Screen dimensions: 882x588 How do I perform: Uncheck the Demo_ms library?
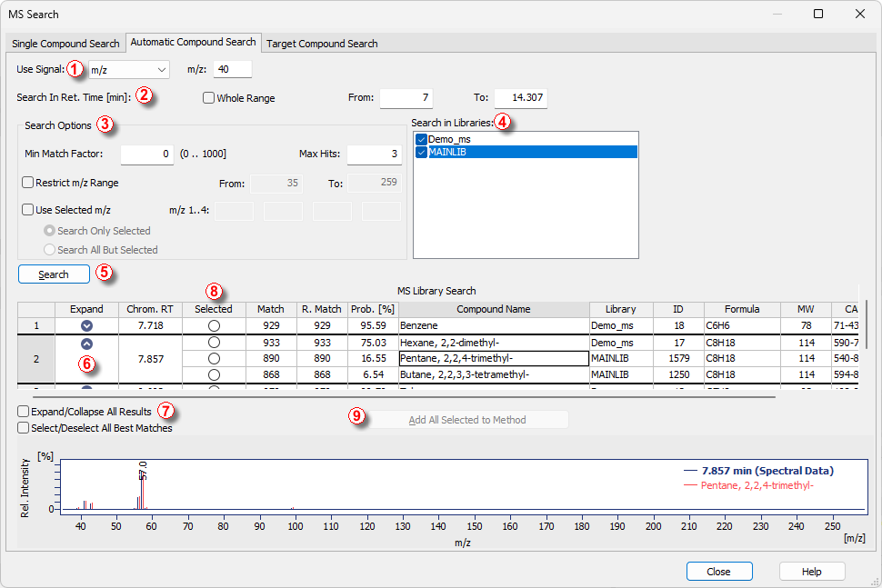click(x=421, y=139)
